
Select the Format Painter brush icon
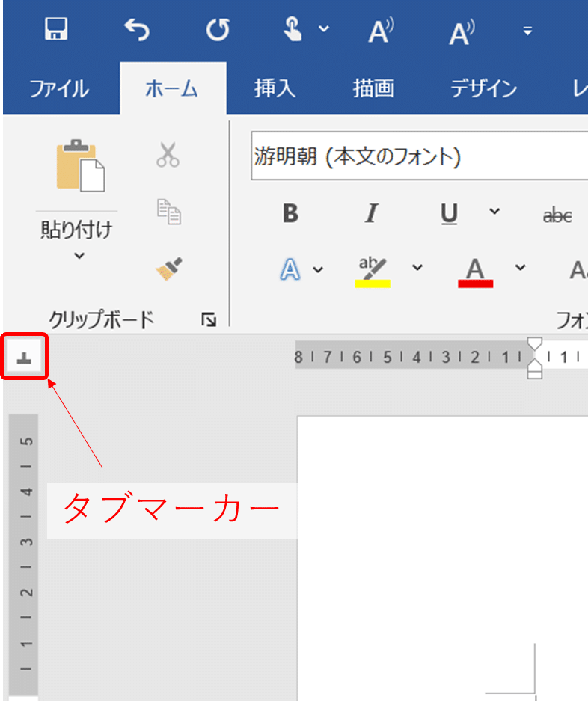(x=168, y=269)
